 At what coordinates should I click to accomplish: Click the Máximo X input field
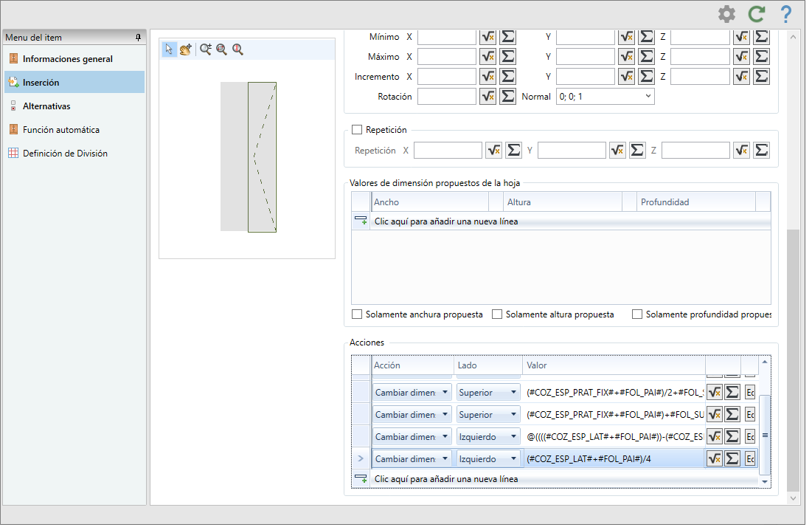pos(447,57)
